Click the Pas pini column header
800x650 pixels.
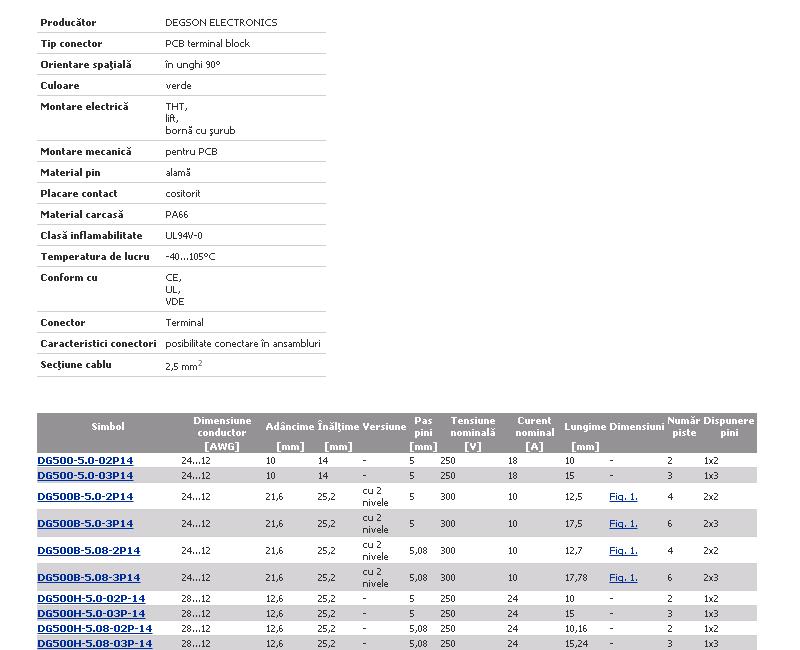pos(423,427)
